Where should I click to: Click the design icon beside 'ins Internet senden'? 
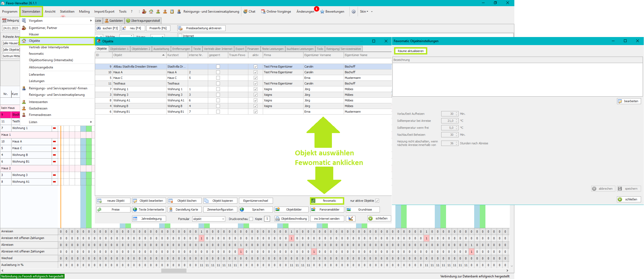click(350, 219)
